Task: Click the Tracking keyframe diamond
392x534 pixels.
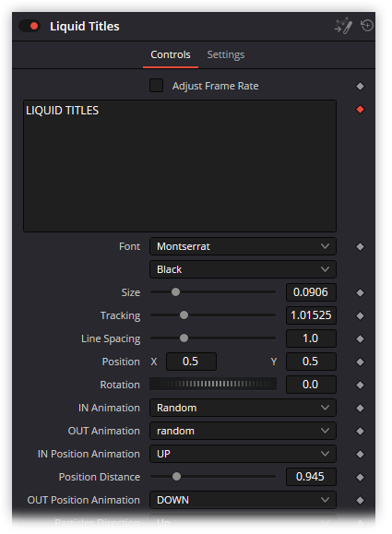Action: click(x=360, y=315)
